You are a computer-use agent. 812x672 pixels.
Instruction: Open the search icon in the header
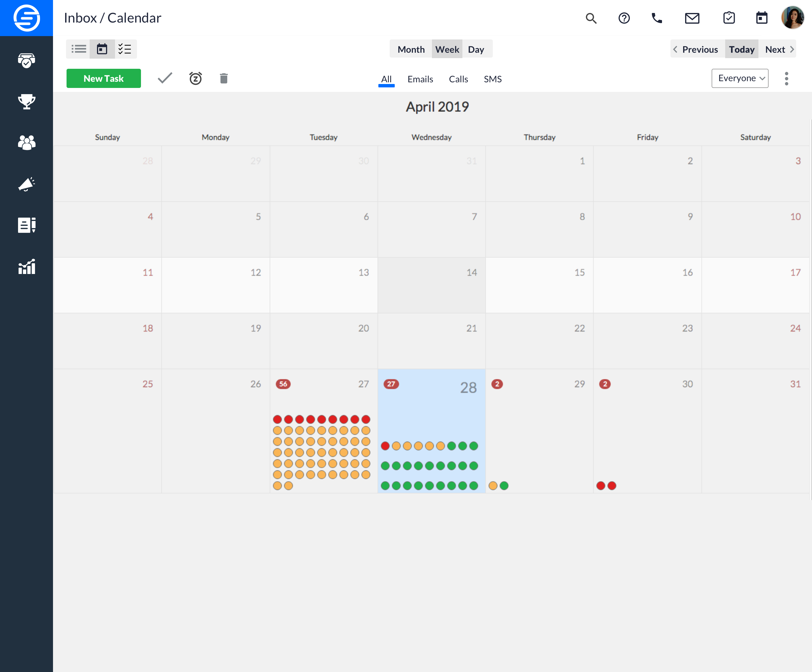591,18
